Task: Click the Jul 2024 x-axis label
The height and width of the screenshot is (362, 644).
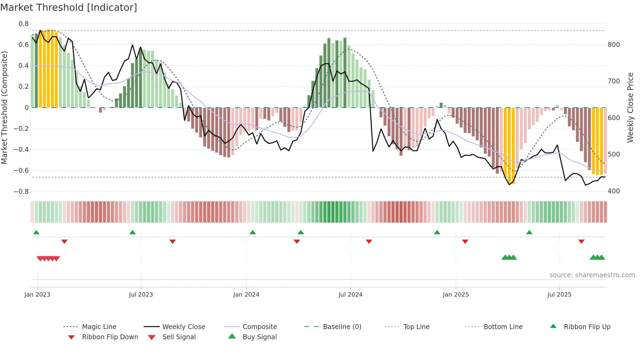Action: (350, 294)
